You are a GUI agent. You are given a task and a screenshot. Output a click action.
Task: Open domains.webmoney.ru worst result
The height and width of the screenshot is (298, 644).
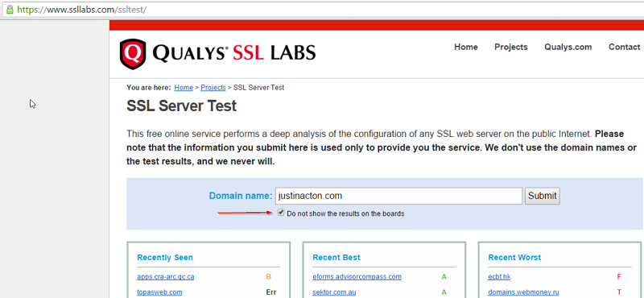pos(524,292)
